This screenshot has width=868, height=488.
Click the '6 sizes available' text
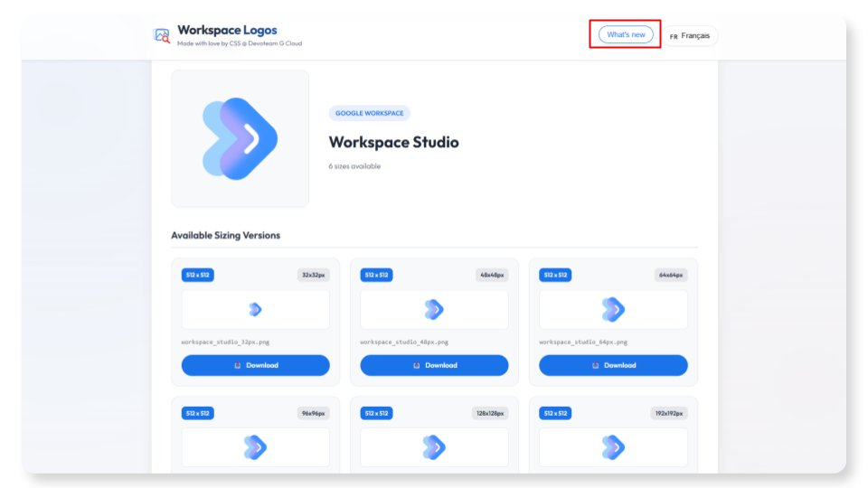[x=354, y=166]
